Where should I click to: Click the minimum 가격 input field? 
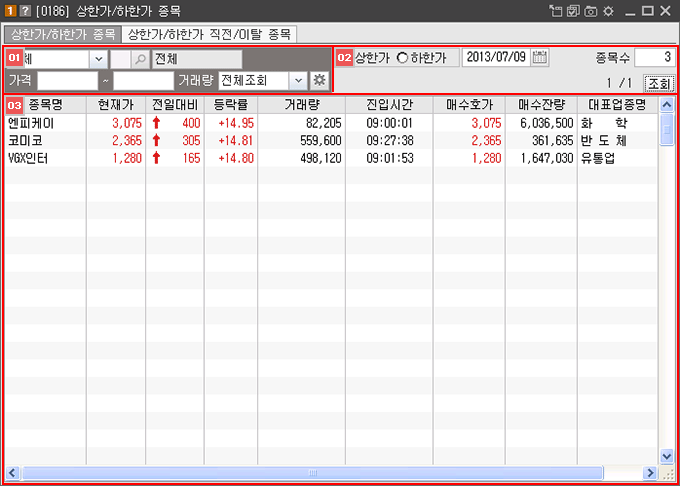[68, 81]
